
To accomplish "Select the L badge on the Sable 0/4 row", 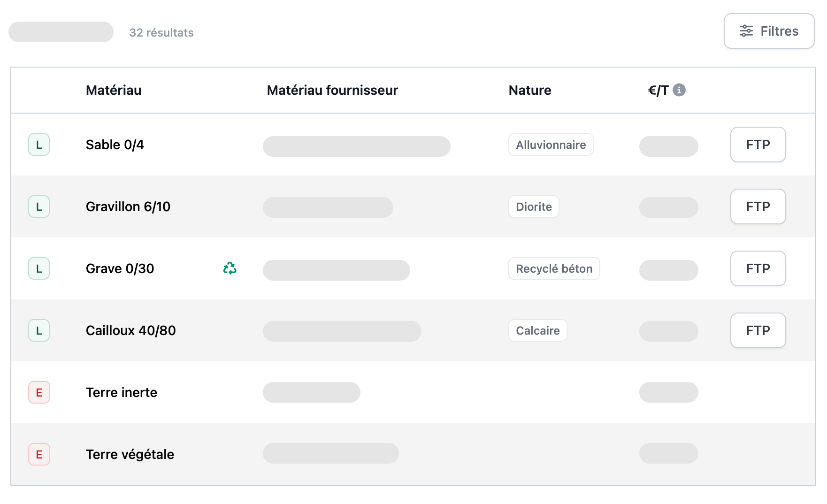I will pos(39,145).
